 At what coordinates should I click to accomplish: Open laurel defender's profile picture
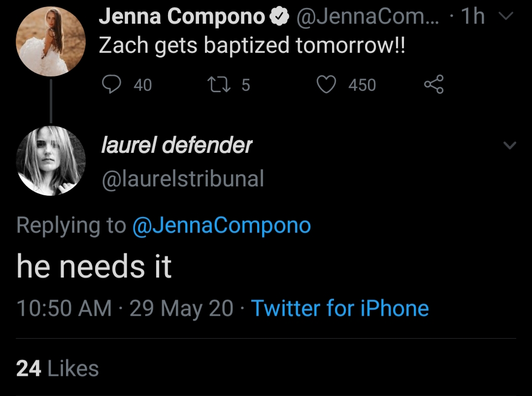pyautogui.click(x=51, y=161)
